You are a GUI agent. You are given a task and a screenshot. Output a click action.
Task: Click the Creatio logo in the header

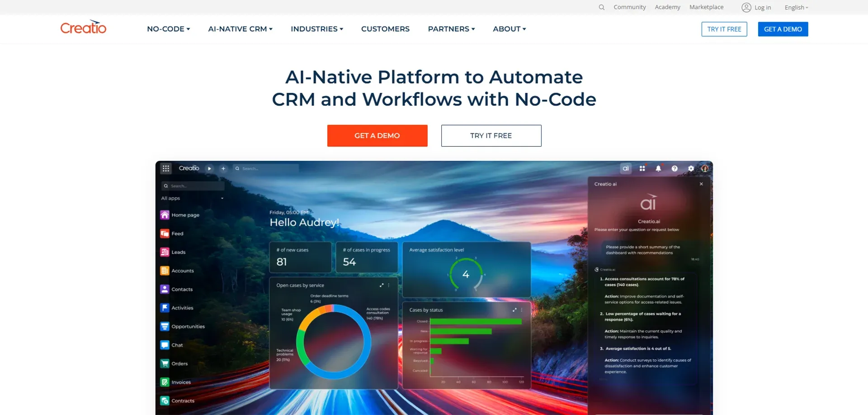tap(84, 28)
